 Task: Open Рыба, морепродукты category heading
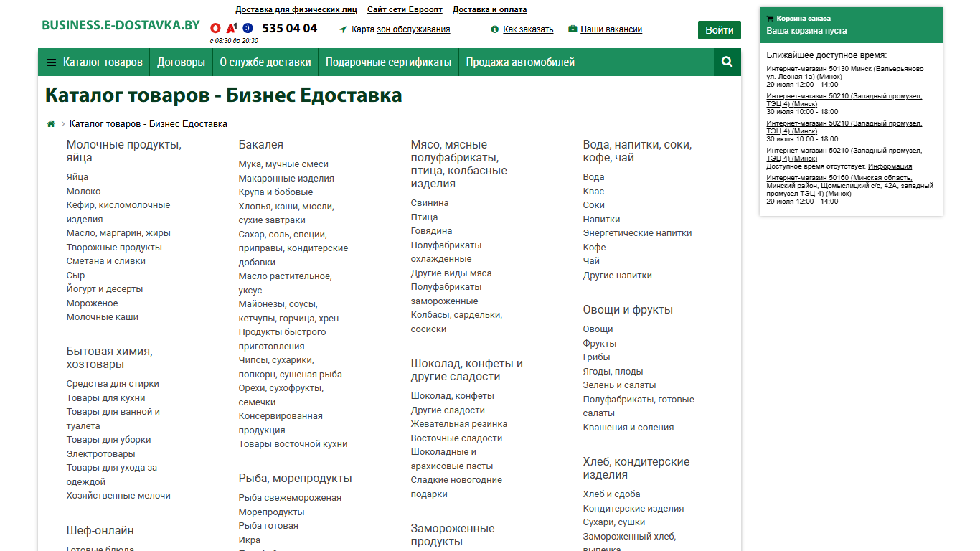pyautogui.click(x=295, y=479)
